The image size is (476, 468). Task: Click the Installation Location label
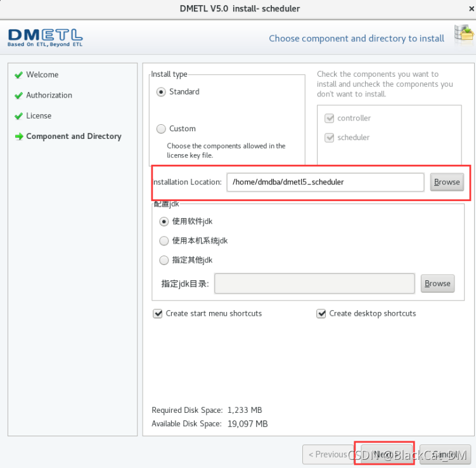188,182
